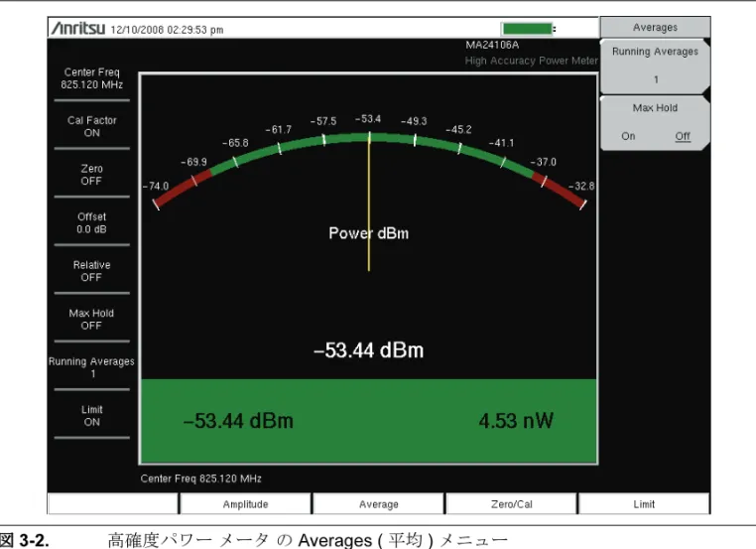Image resolution: width=756 pixels, height=549 pixels.
Task: Click the -74.0 gauge scale label
Action: pos(156,187)
